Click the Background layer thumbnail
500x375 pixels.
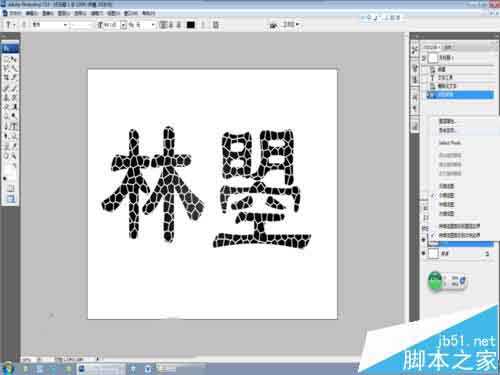433,253
